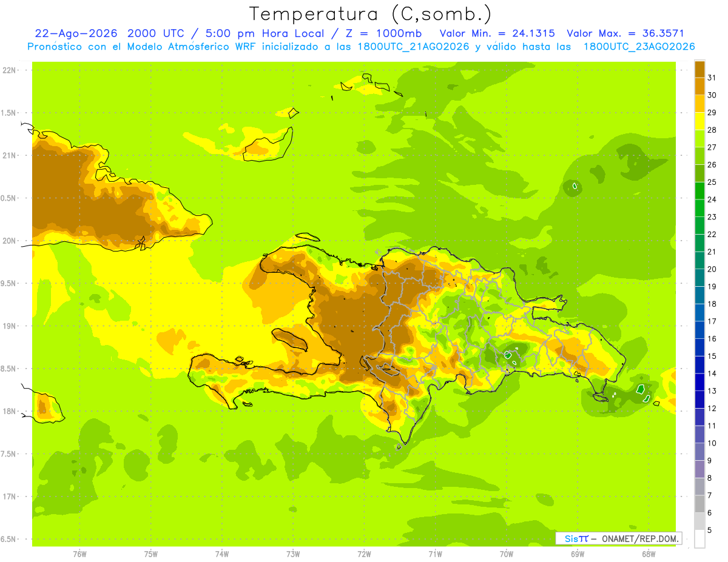
Task: Pick the gray swatch between 7 and 8
Action: 699,486
